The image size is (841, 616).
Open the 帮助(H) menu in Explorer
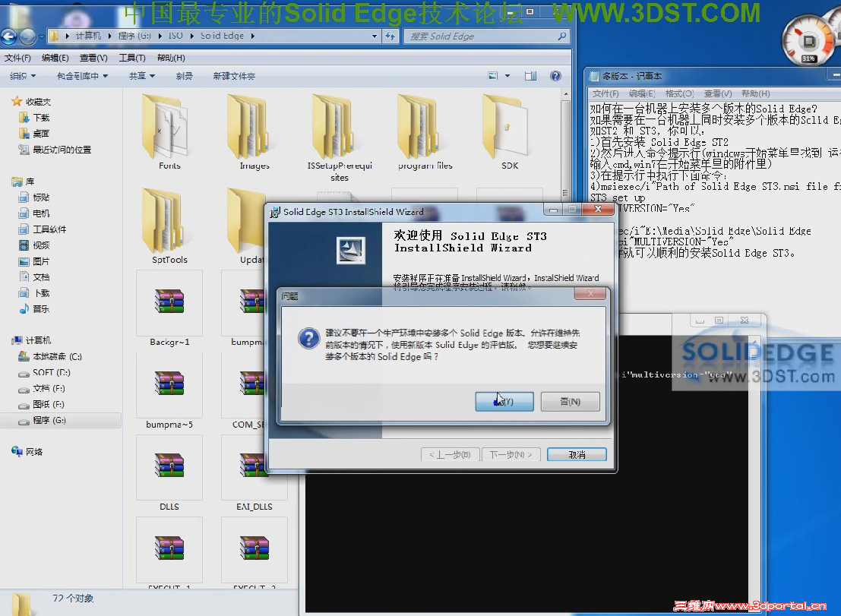pyautogui.click(x=171, y=58)
